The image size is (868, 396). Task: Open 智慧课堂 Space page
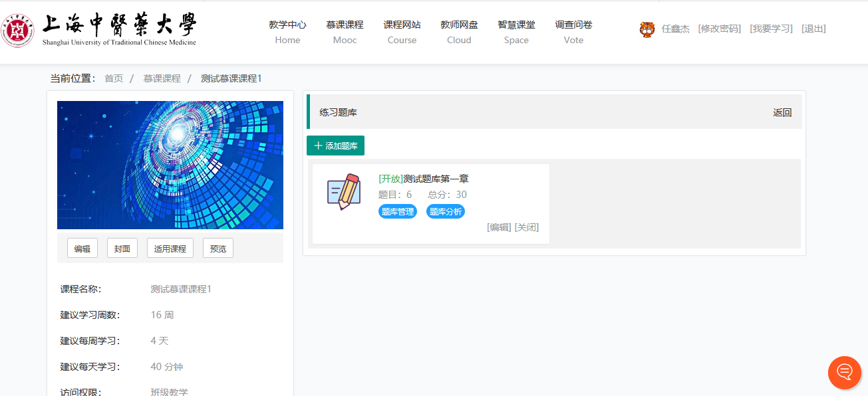coord(516,32)
